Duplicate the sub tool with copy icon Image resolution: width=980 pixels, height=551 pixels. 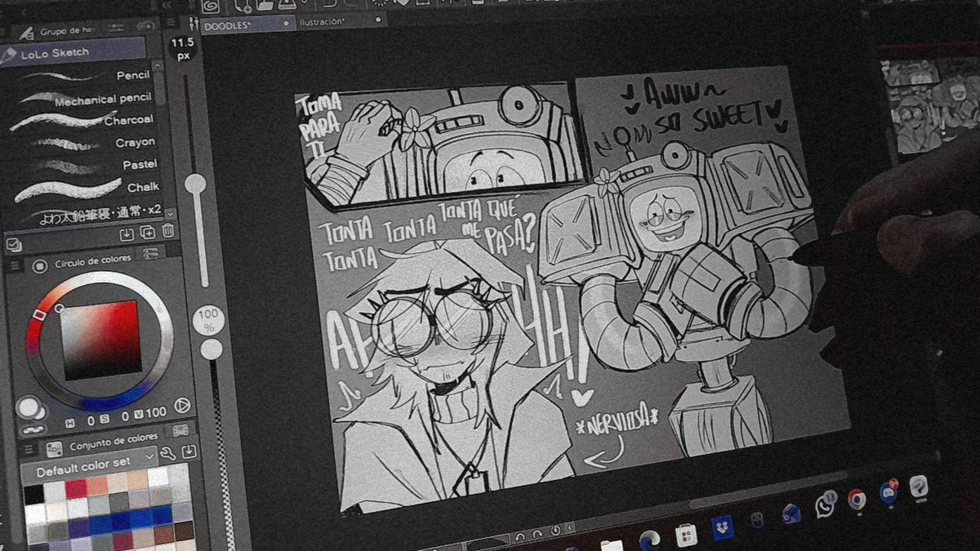(x=147, y=233)
